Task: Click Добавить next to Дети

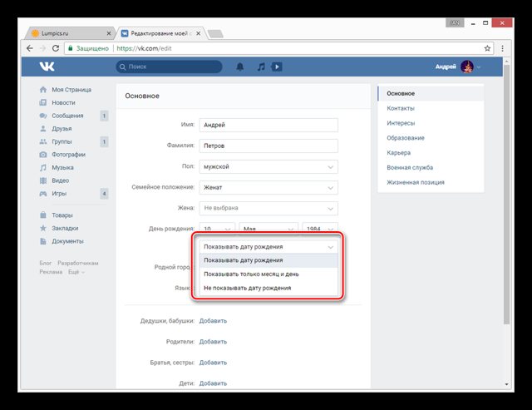Action: [x=213, y=383]
